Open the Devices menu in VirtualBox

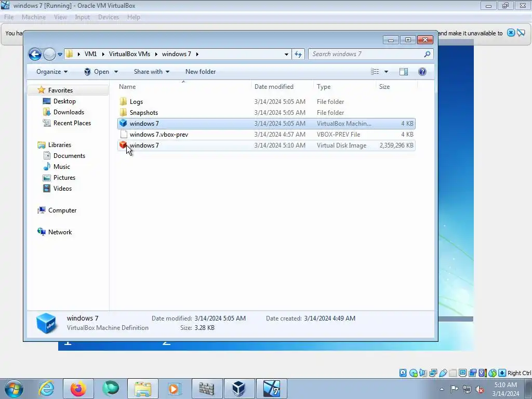click(x=109, y=17)
